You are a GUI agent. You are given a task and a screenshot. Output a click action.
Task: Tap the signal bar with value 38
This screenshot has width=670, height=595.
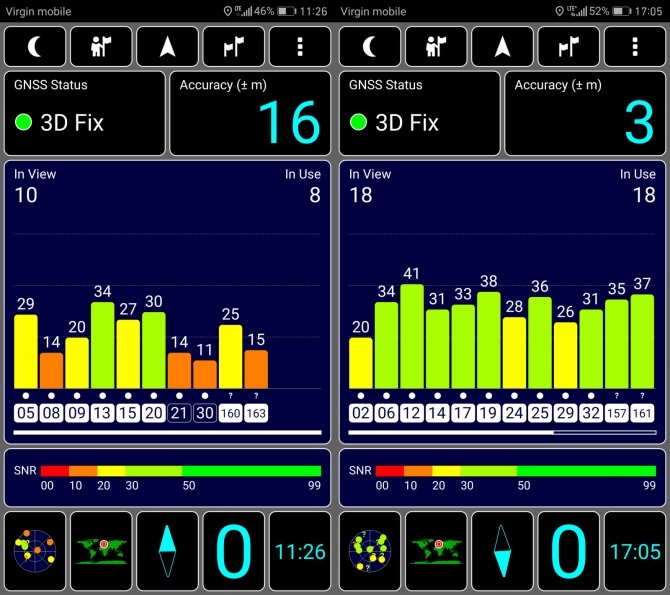click(489, 340)
